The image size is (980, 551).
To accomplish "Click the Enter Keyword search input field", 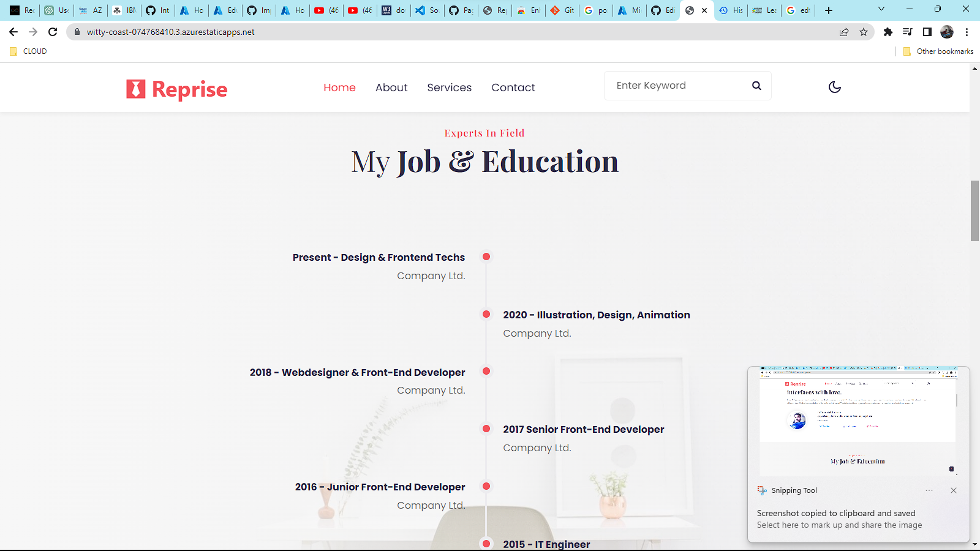I will pos(674,86).
